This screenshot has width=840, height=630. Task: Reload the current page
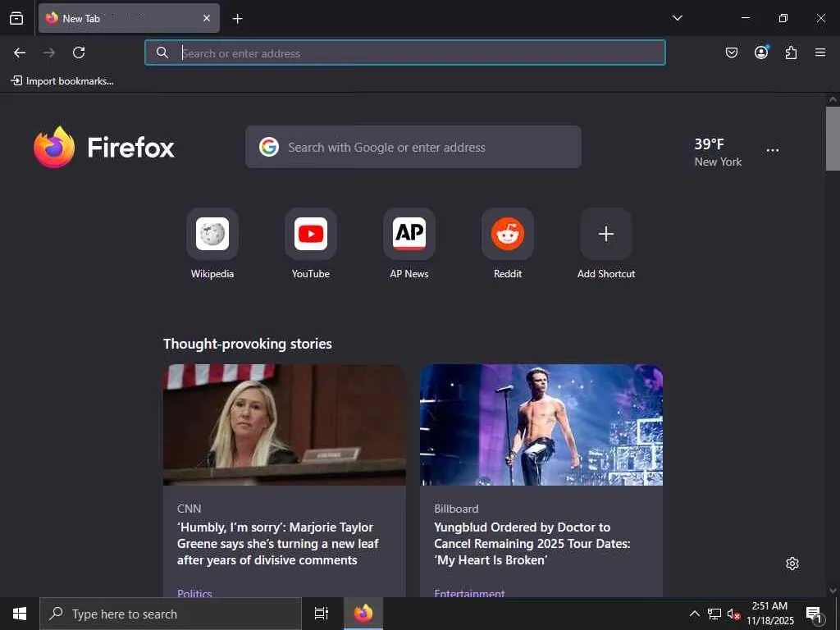(x=79, y=52)
